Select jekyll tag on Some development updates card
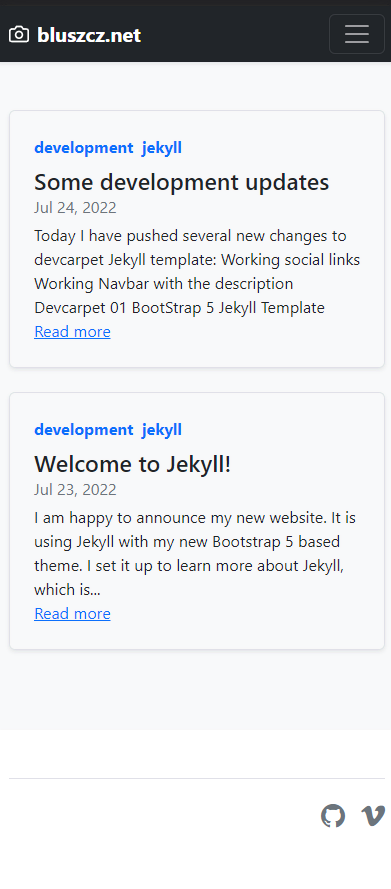The image size is (391, 889). (162, 148)
